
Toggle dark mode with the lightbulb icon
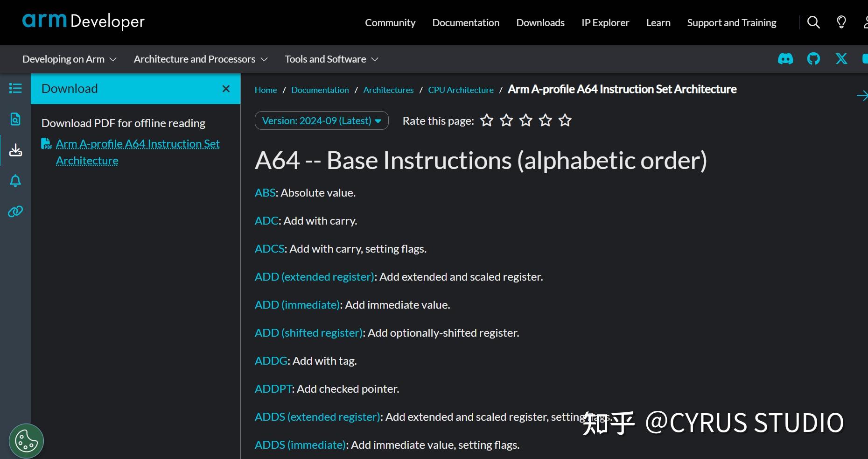(841, 22)
